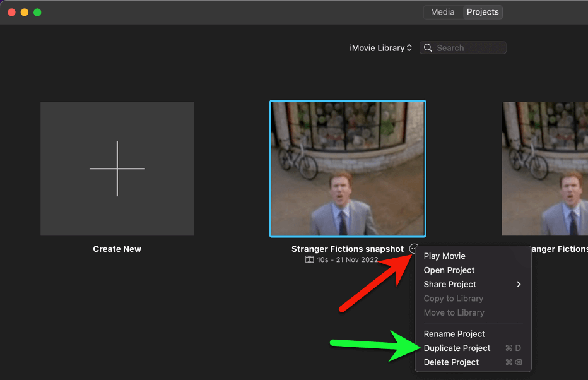Click the magnifier icon in search box
Image resolution: width=588 pixels, height=380 pixels.
pos(428,48)
